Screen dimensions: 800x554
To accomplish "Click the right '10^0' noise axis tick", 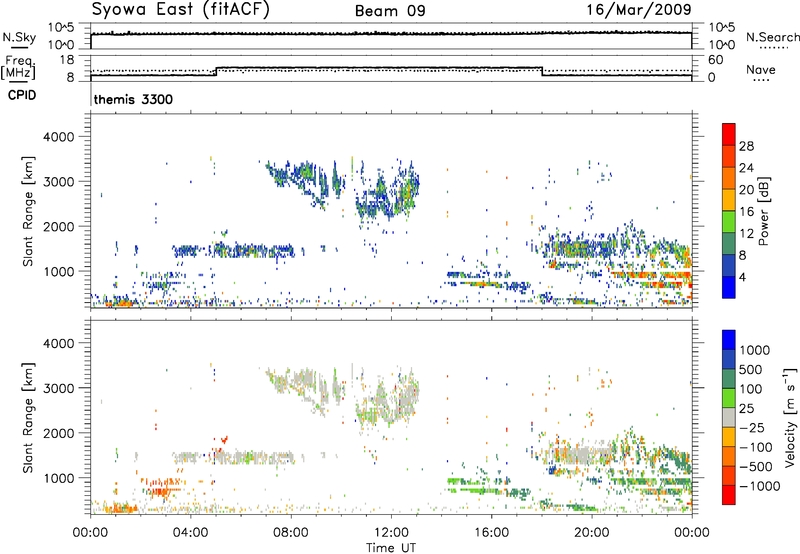I will click(722, 45).
